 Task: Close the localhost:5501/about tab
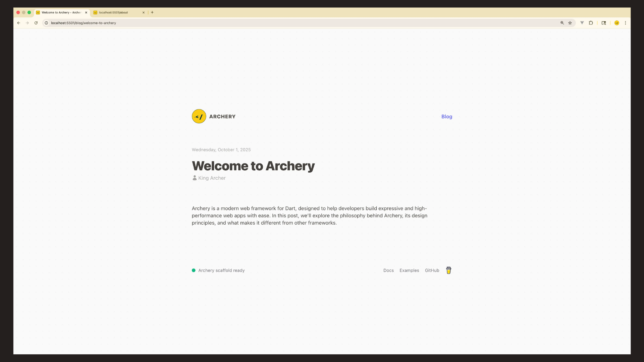click(144, 12)
